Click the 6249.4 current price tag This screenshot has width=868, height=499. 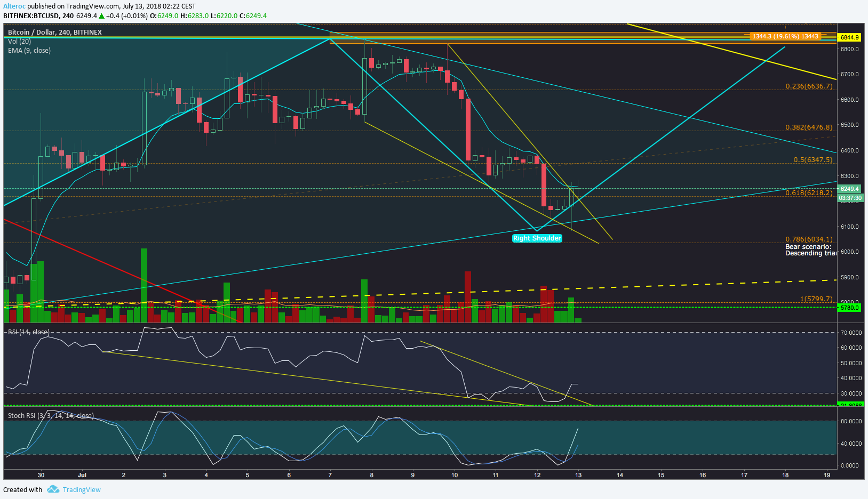pyautogui.click(x=849, y=189)
